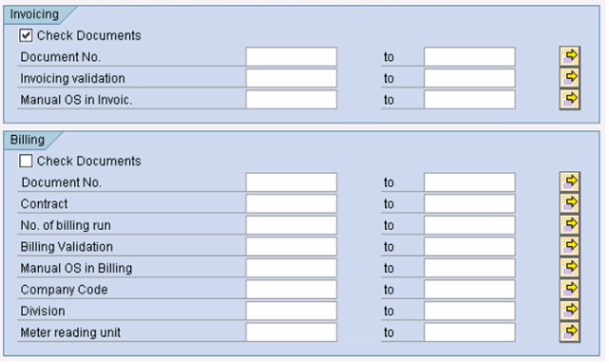Uncheck Check Documents under Invoicing
Image resolution: width=609 pixels, height=364 pixels.
point(26,36)
